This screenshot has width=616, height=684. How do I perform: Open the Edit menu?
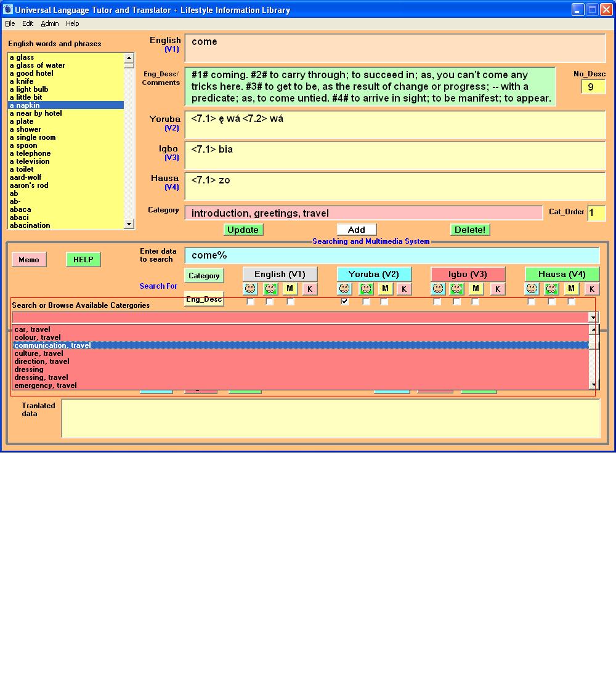pos(28,23)
